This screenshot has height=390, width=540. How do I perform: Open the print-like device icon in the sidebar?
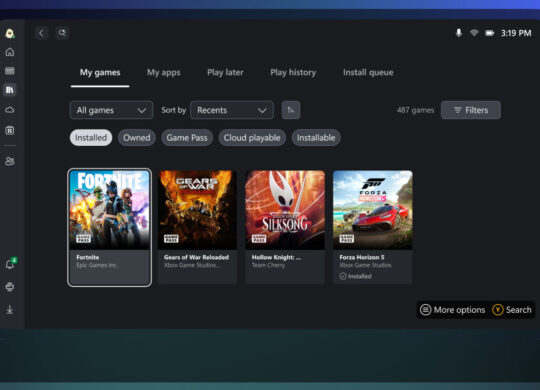(x=10, y=287)
